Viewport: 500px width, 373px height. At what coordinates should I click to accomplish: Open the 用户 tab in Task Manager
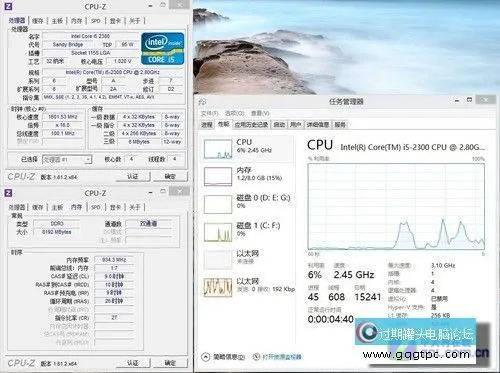point(295,125)
